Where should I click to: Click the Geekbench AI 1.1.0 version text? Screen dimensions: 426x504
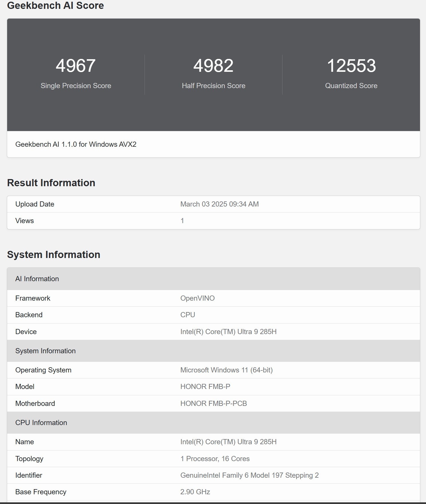pos(76,144)
